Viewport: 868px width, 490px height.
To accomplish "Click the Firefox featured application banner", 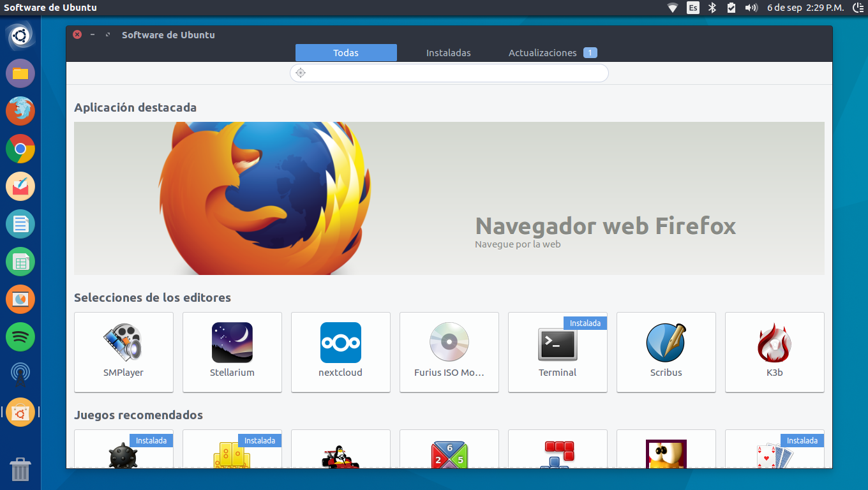I will tap(449, 198).
